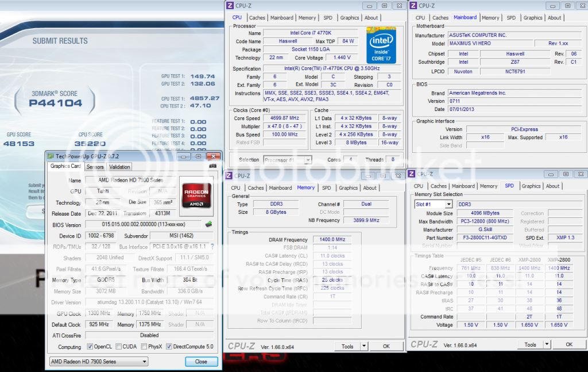Click the GPU-Z screenshot camera icon
Viewport: 588px width, 372px height.
[213, 166]
